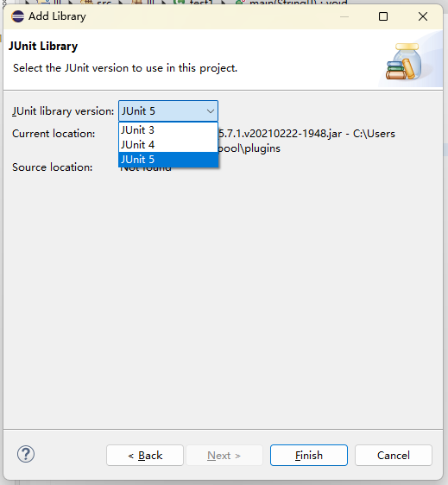This screenshot has height=485, width=448.
Task: Minimize the Add Library dialog
Action: [344, 16]
